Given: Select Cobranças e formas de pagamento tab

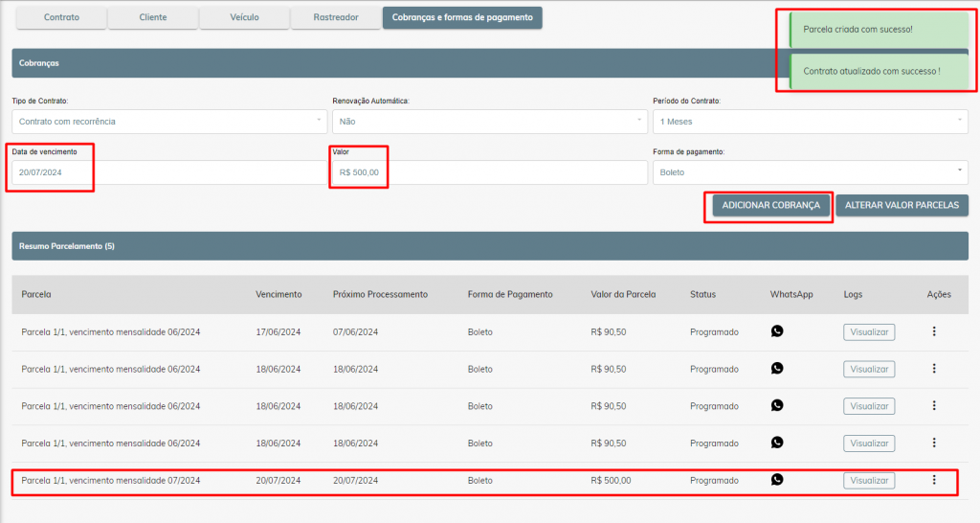Looking at the screenshot, I should [x=462, y=17].
